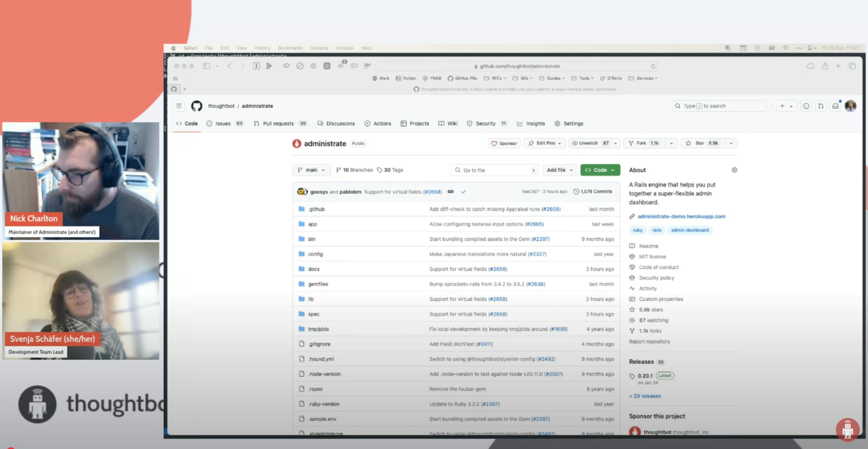Open the spec folder
The height and width of the screenshot is (449, 868).
point(314,314)
